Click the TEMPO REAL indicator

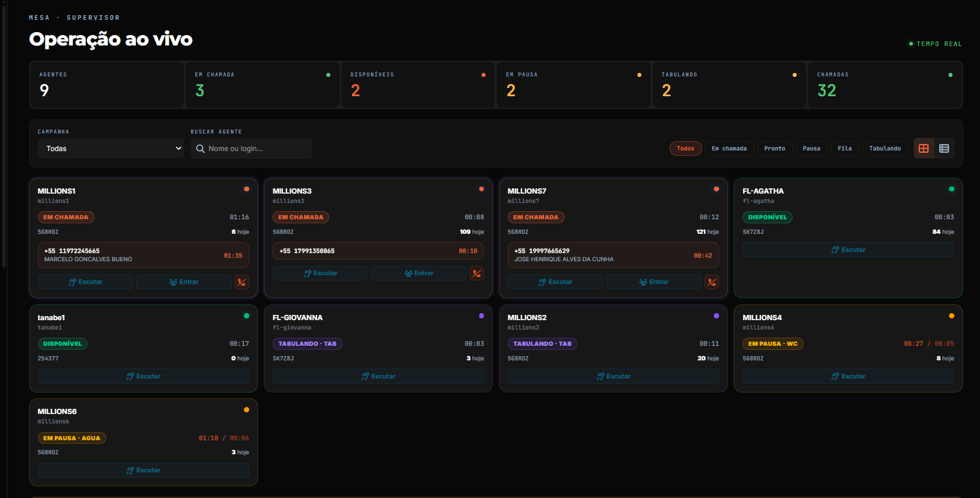click(x=936, y=44)
